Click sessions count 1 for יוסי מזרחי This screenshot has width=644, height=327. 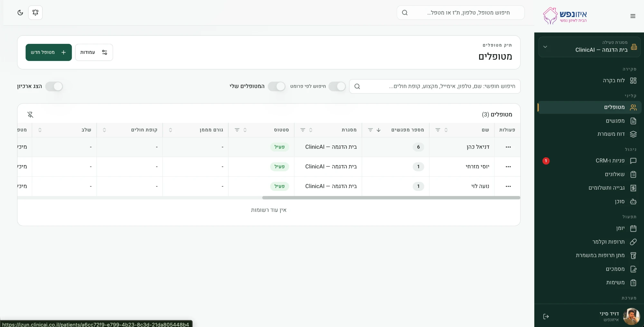(418, 167)
